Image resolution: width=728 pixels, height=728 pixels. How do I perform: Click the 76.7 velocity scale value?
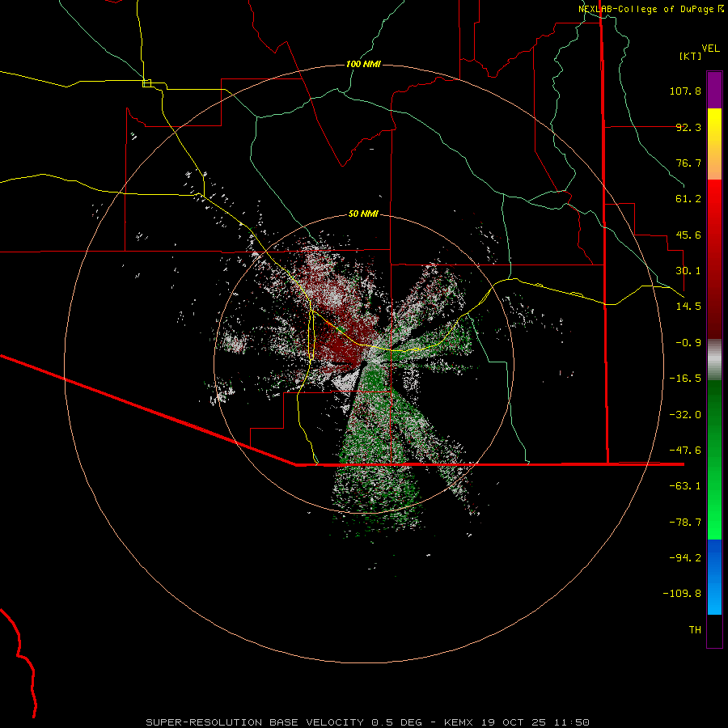pyautogui.click(x=688, y=163)
